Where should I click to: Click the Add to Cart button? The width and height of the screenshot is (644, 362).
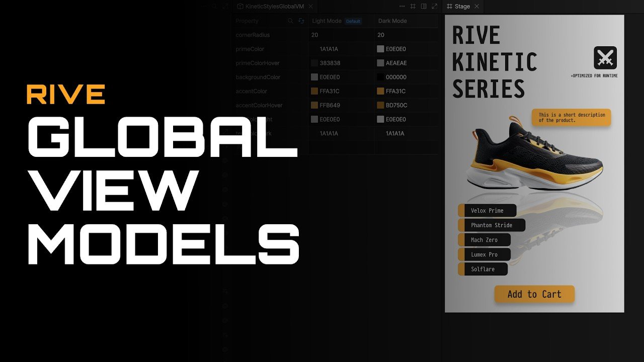coord(534,294)
